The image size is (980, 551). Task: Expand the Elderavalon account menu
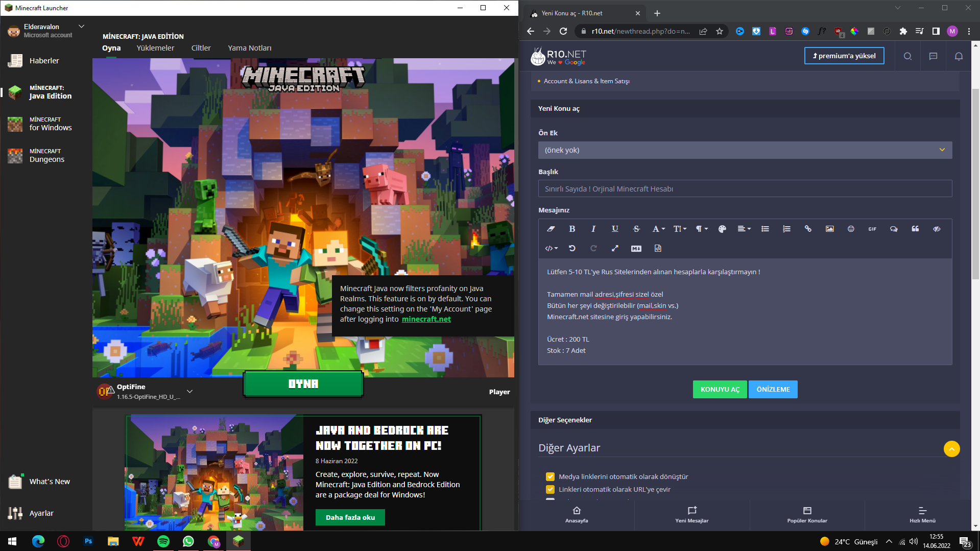[x=81, y=26]
